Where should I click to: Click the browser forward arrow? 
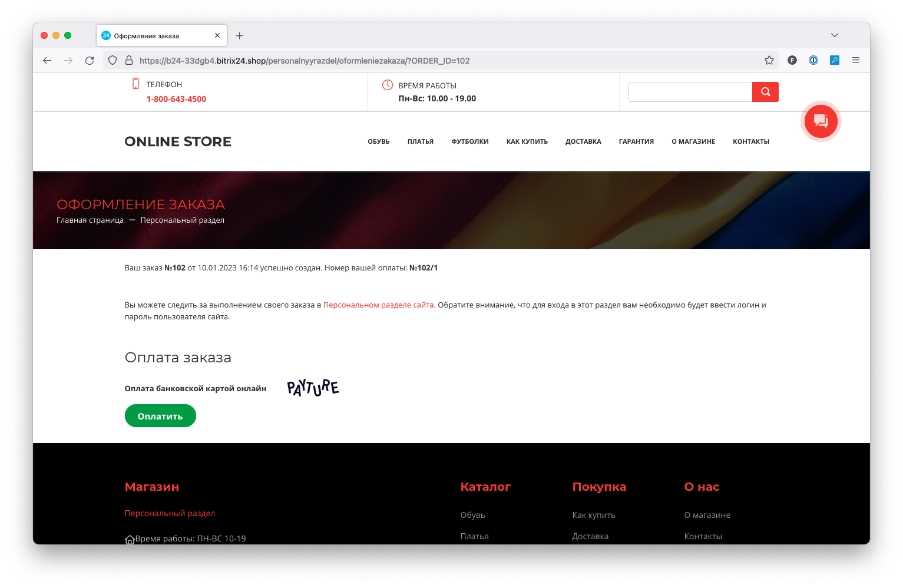[x=68, y=60]
